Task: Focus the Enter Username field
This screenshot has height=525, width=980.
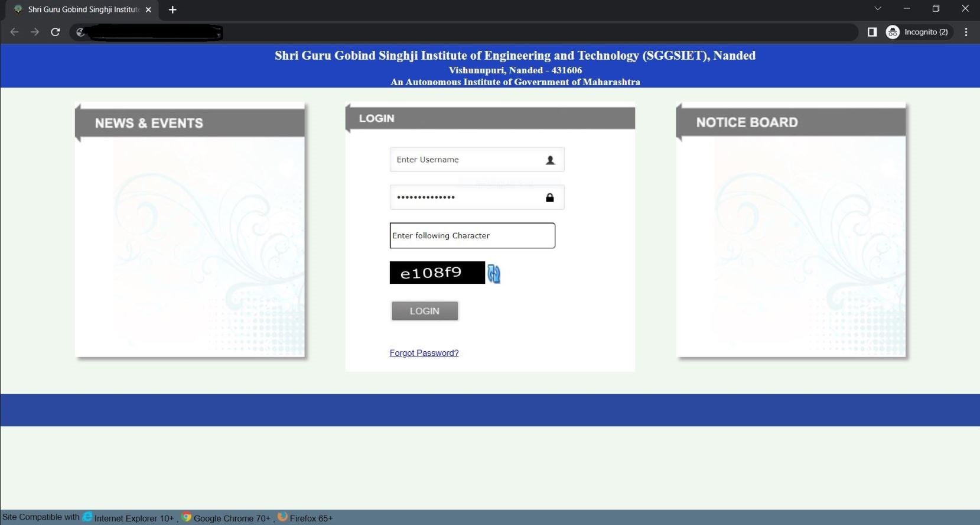Action: (467, 160)
